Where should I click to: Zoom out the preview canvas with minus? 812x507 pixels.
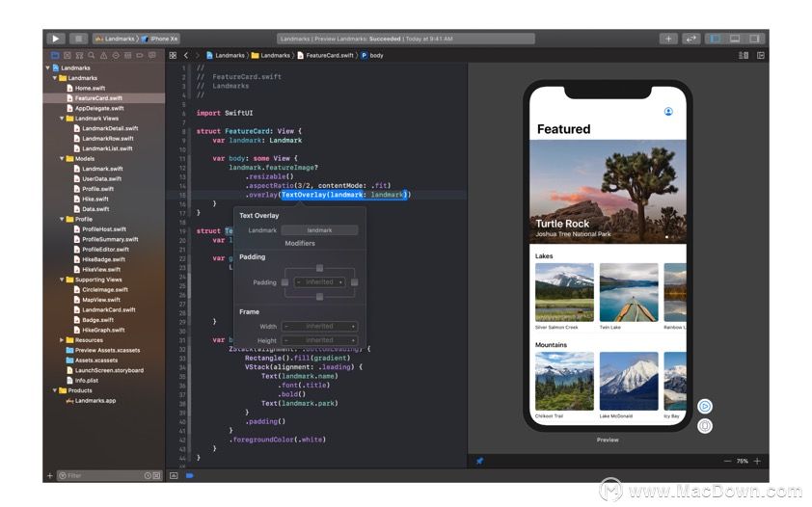point(727,461)
